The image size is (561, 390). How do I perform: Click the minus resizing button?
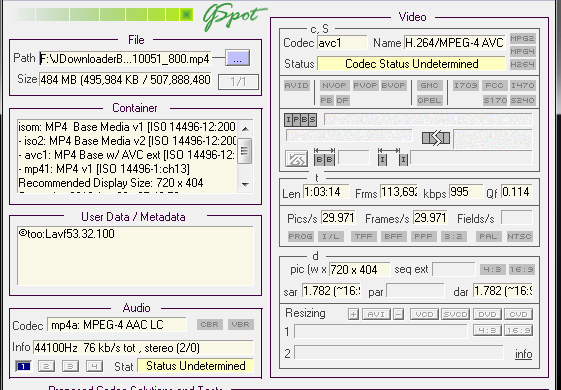tap(398, 315)
